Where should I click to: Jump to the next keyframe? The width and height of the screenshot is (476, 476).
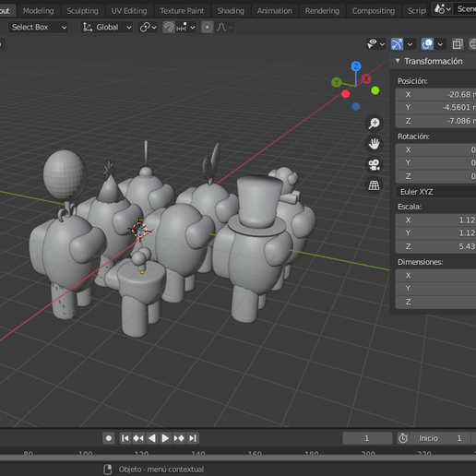(179, 438)
